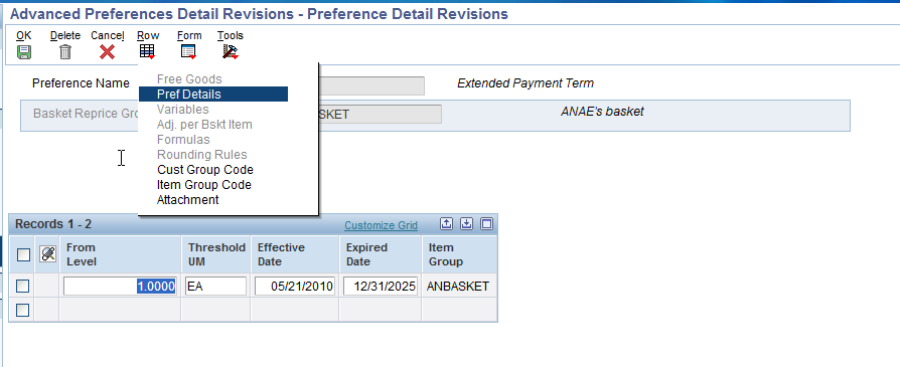Viewport: 900px width, 367px height.
Task: Click the Customize Grid link
Action: [x=381, y=225]
